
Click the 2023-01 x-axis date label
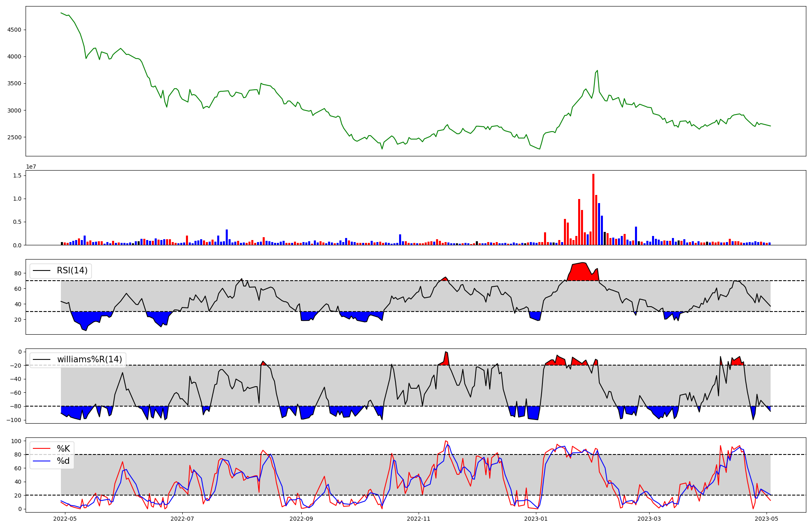pos(536,519)
